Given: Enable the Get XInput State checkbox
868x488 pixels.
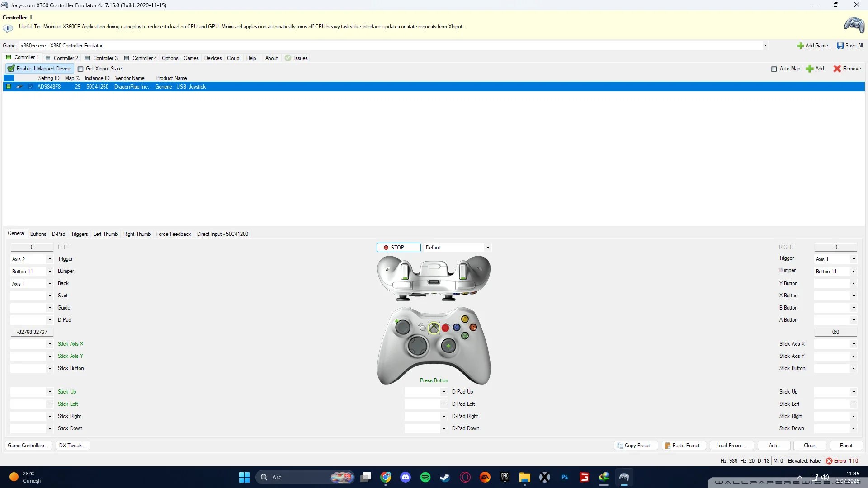Looking at the screenshot, I should pyautogui.click(x=80, y=69).
